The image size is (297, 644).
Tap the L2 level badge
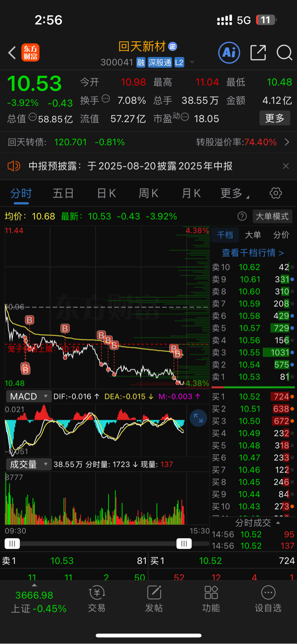179,62
